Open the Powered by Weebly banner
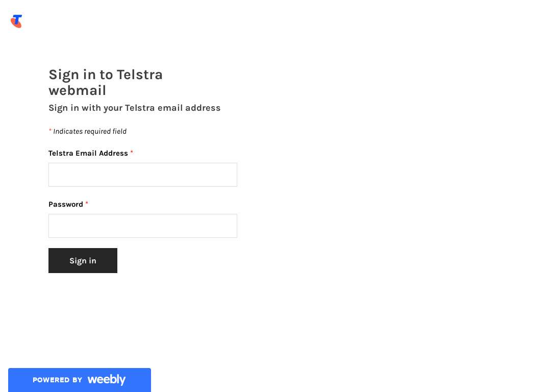 tap(80, 380)
